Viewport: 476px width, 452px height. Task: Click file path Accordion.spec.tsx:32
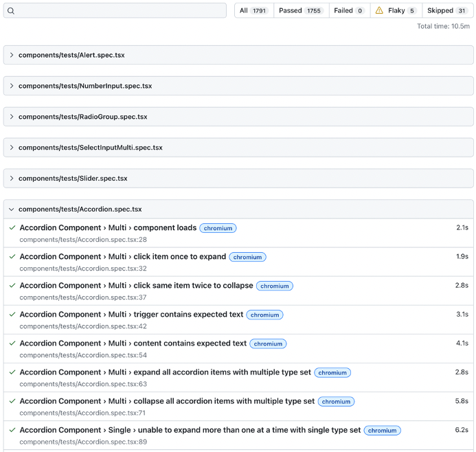(83, 269)
